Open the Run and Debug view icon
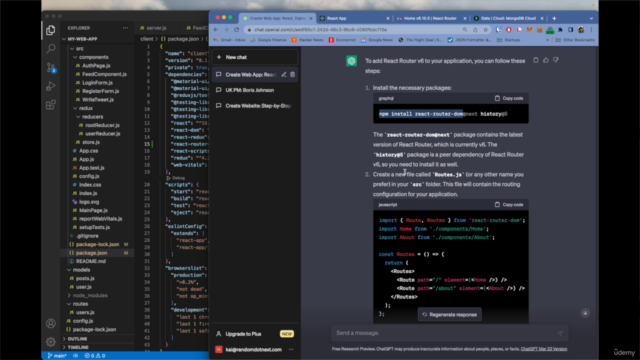This screenshot has height=360, width=640. coord(51,86)
